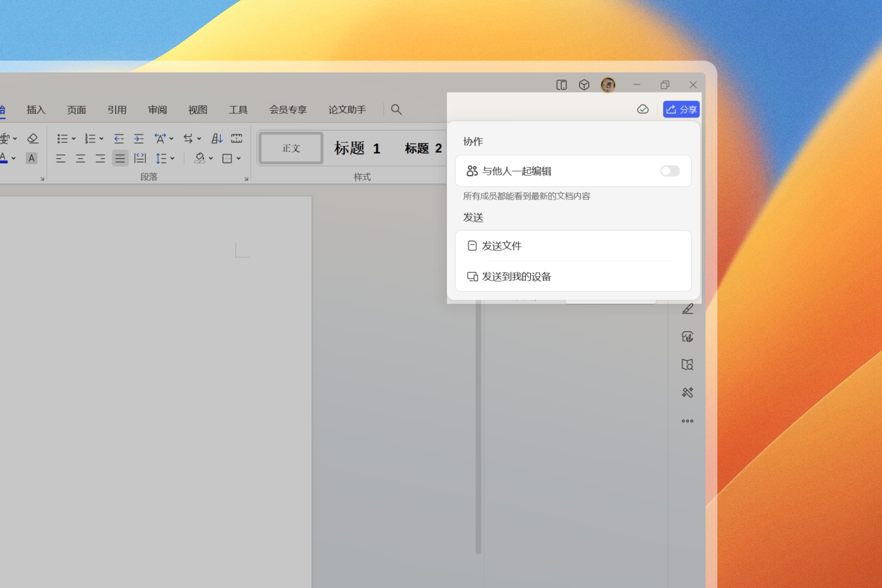This screenshot has height=588, width=882.
Task: Click the line spacing icon
Action: point(161,158)
